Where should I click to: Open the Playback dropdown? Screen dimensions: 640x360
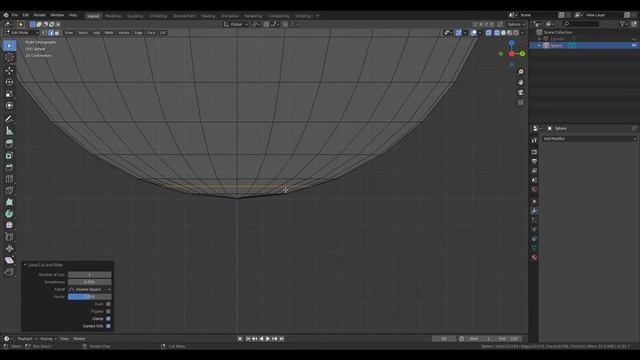(x=27, y=339)
